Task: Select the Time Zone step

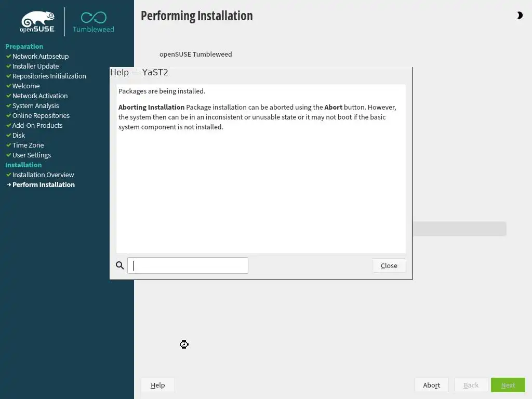Action: pos(28,145)
